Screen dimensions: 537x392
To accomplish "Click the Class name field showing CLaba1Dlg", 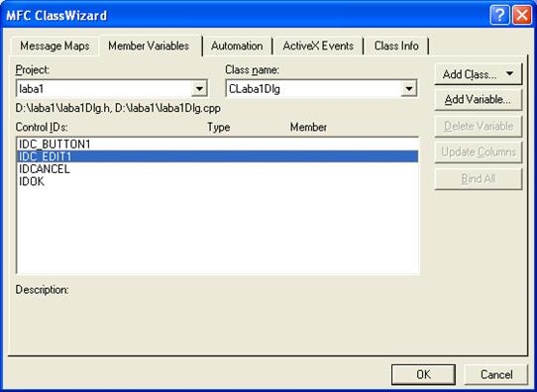I will (321, 89).
